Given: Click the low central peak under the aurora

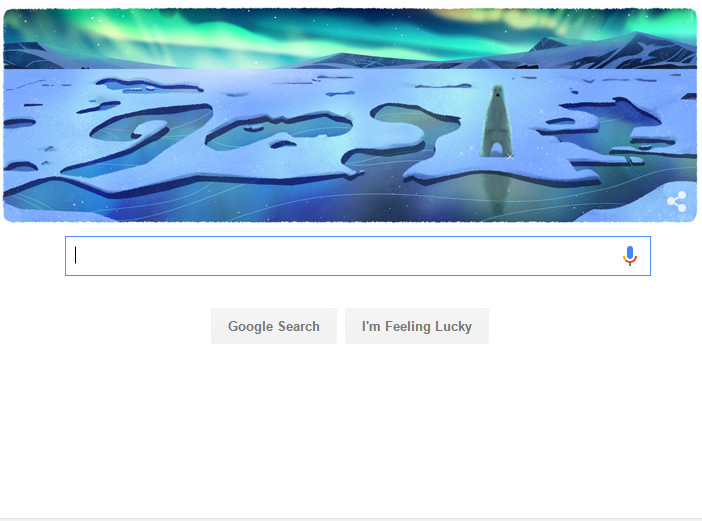Looking at the screenshot, I should tap(345, 60).
